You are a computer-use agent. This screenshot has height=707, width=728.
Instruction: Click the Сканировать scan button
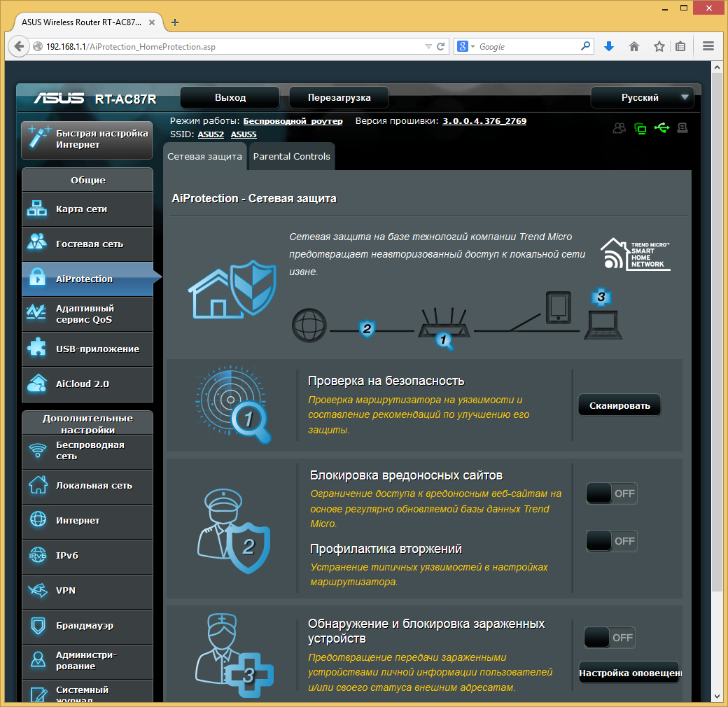619,405
